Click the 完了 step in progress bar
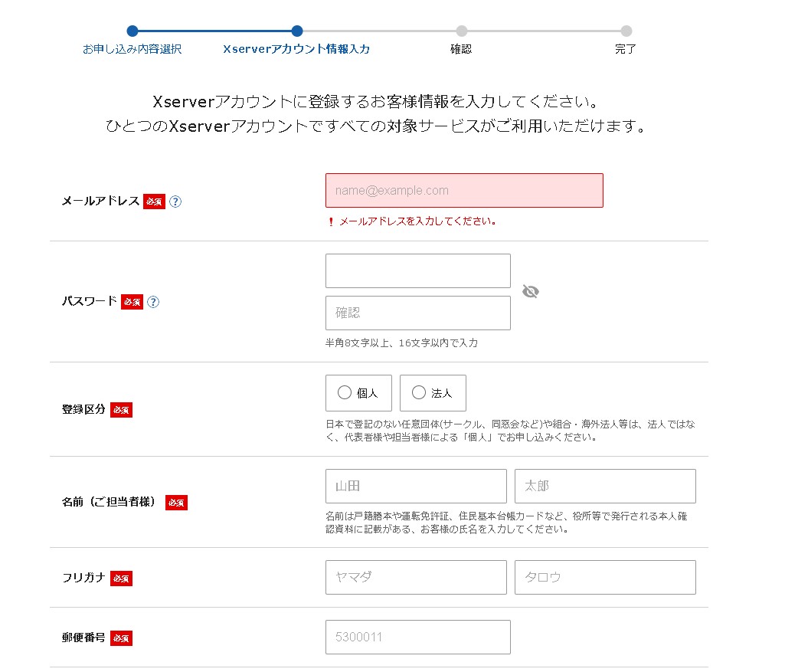The image size is (785, 672). pyautogui.click(x=626, y=49)
